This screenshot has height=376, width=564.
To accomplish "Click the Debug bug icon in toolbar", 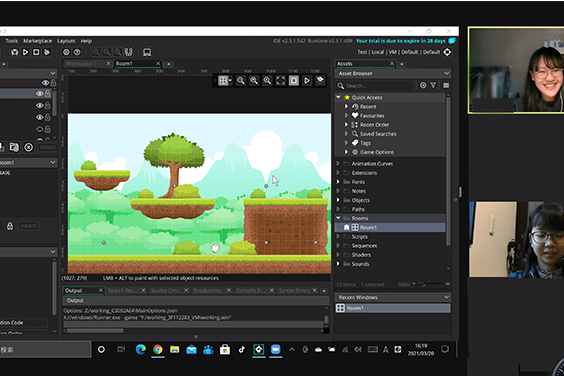I will (x=14, y=52).
